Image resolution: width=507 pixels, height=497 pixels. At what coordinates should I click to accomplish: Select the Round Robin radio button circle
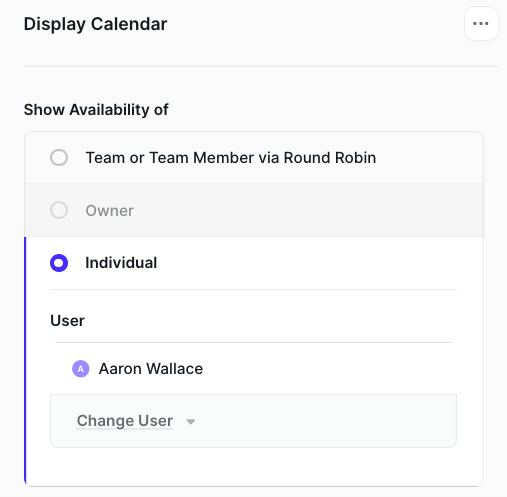(x=59, y=157)
